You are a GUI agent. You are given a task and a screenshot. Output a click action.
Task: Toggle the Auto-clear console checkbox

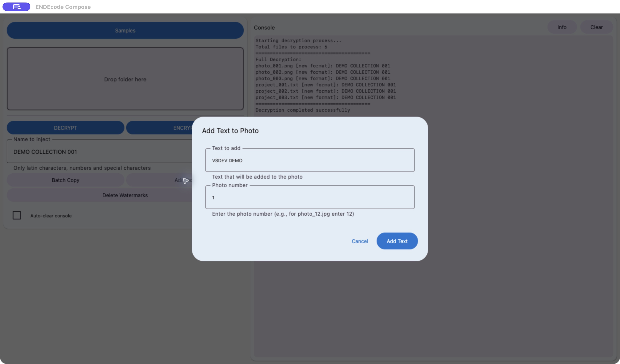[17, 215]
